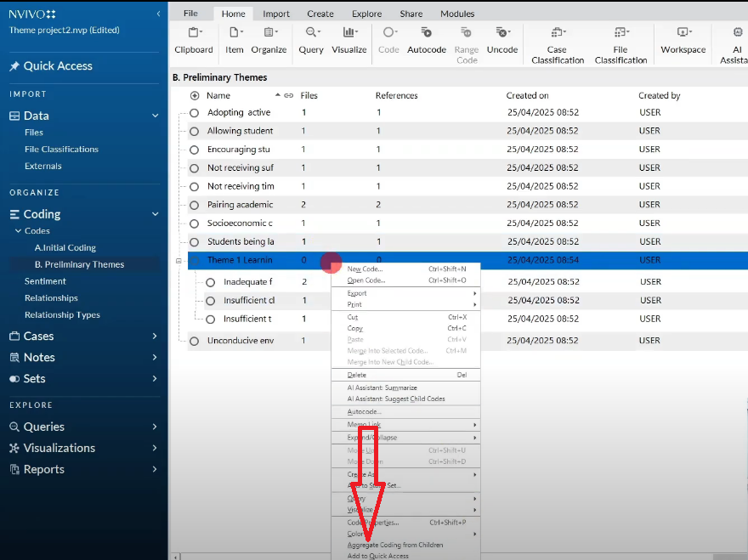Click the Uncode ribbon button
Screen dimensions: 748x560
[x=501, y=41]
